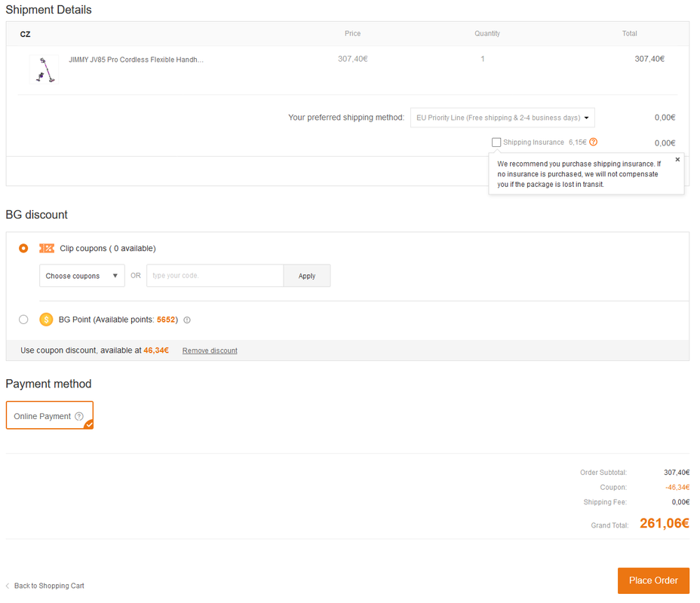Viewport: 700px width, 603px height.
Task: Enable the Shipping Insurance checkbox
Action: pos(496,142)
